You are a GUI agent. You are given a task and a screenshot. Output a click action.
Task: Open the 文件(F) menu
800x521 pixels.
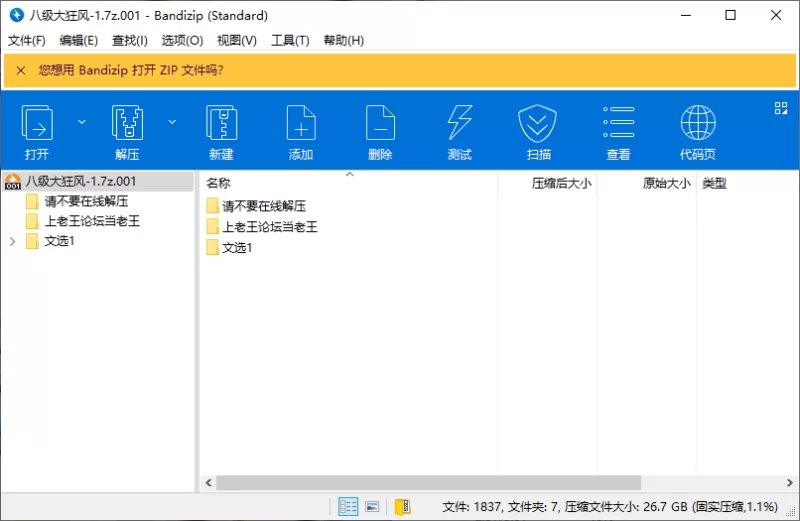click(27, 40)
